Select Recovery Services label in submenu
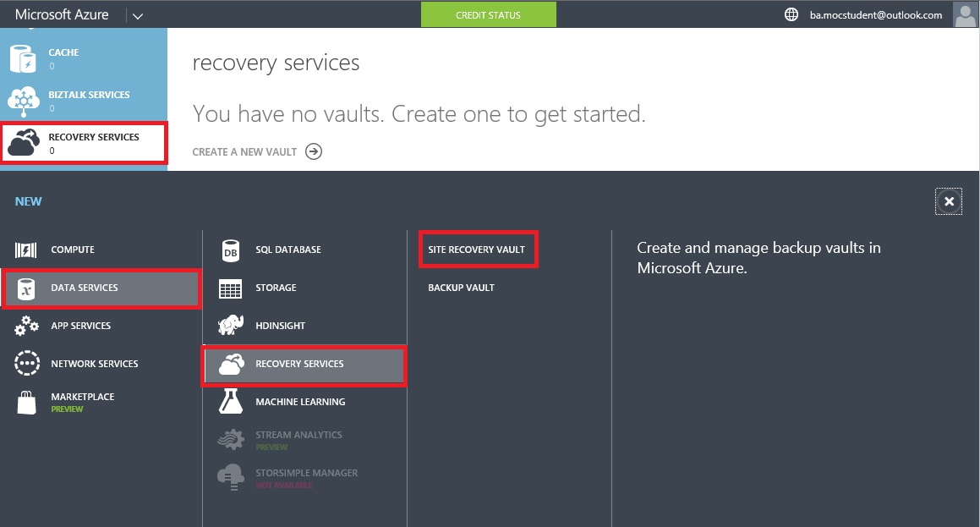Viewport: 980px width, 527px height. click(x=299, y=364)
